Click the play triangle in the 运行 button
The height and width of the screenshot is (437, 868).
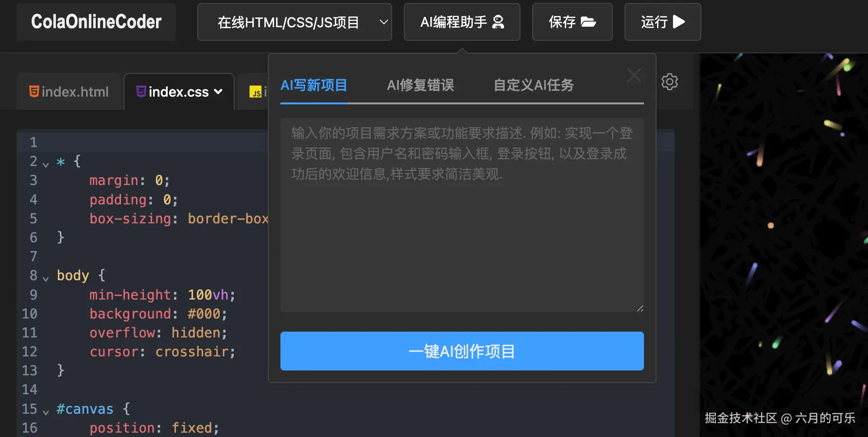pyautogui.click(x=679, y=22)
